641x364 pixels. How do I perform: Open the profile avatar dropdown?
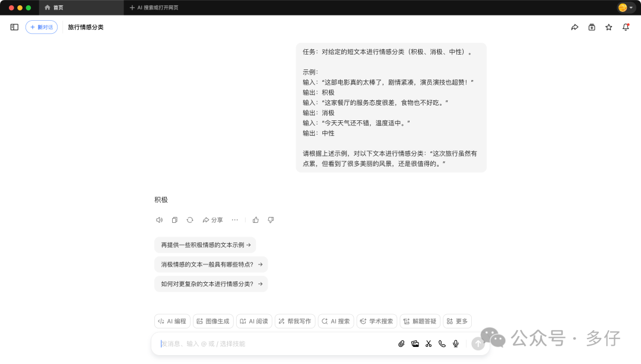pos(626,7)
